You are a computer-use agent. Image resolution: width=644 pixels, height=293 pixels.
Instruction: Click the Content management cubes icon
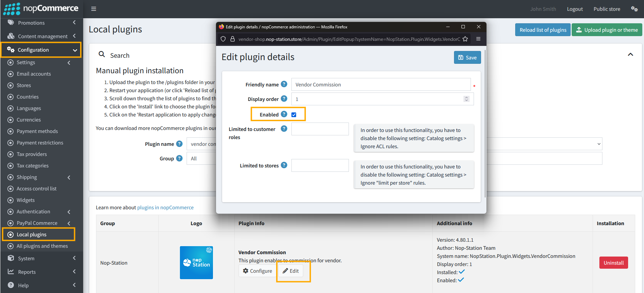11,36
